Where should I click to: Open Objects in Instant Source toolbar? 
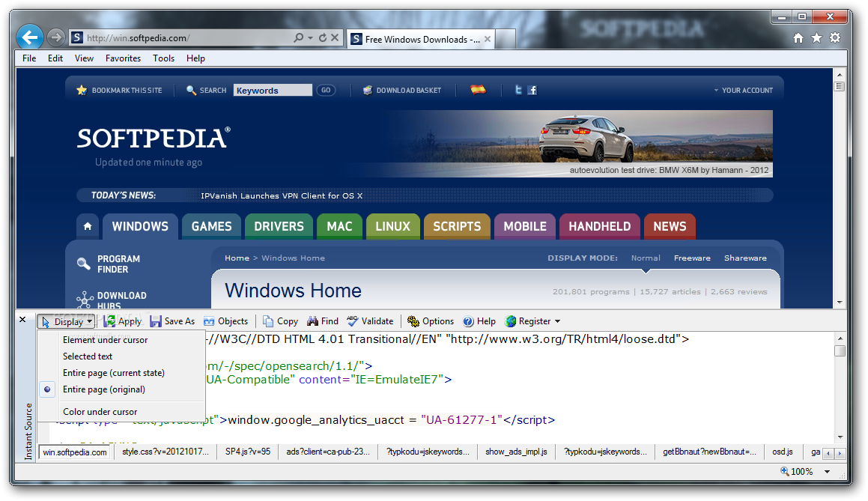(225, 321)
